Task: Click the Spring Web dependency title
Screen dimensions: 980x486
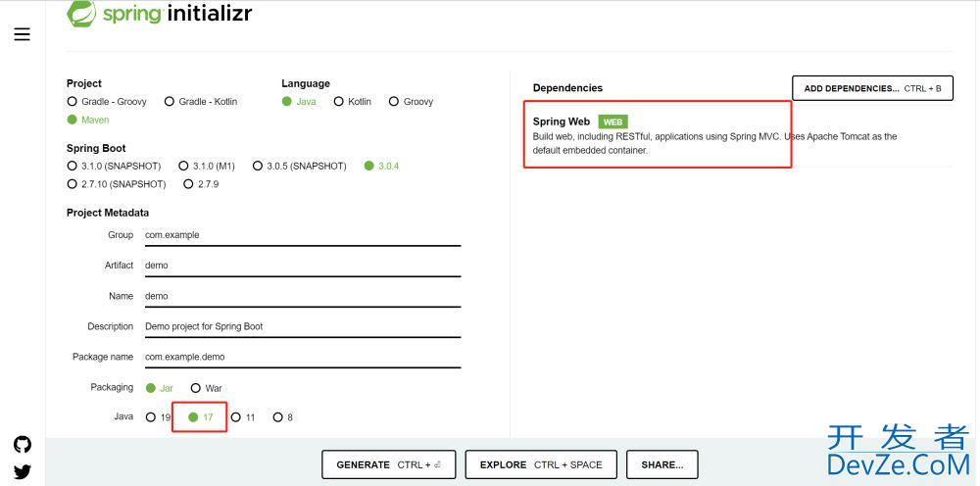Action: (562, 121)
